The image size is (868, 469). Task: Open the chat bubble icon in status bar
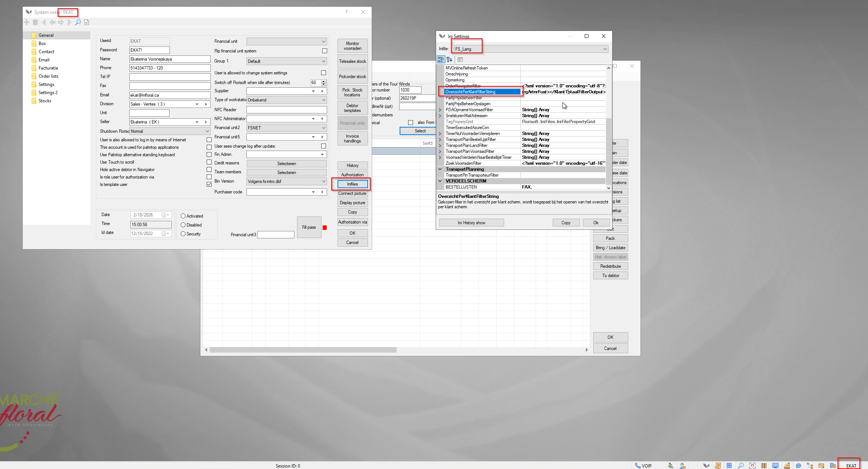click(798, 466)
